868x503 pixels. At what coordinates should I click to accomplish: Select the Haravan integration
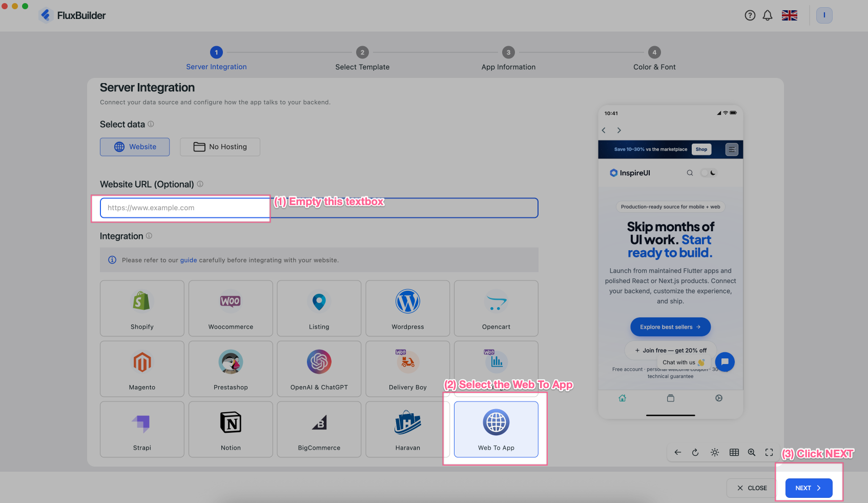pos(408,429)
